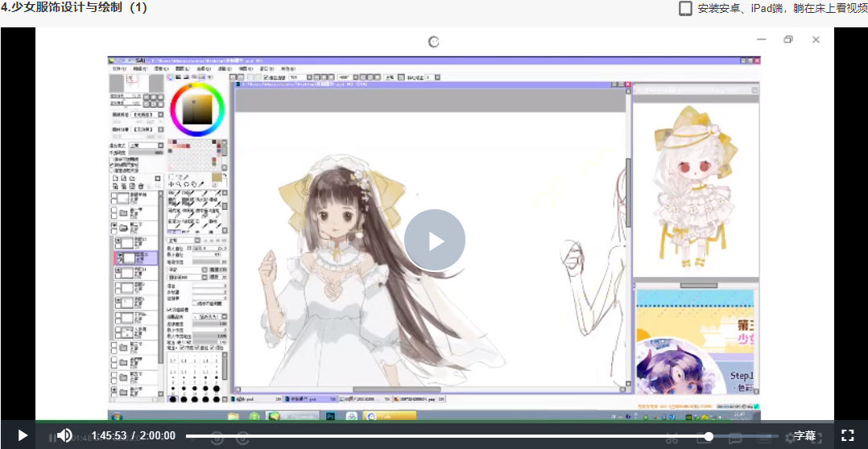Open the rotation angle dropdown in toolbar
The height and width of the screenshot is (449, 868).
coord(355,77)
